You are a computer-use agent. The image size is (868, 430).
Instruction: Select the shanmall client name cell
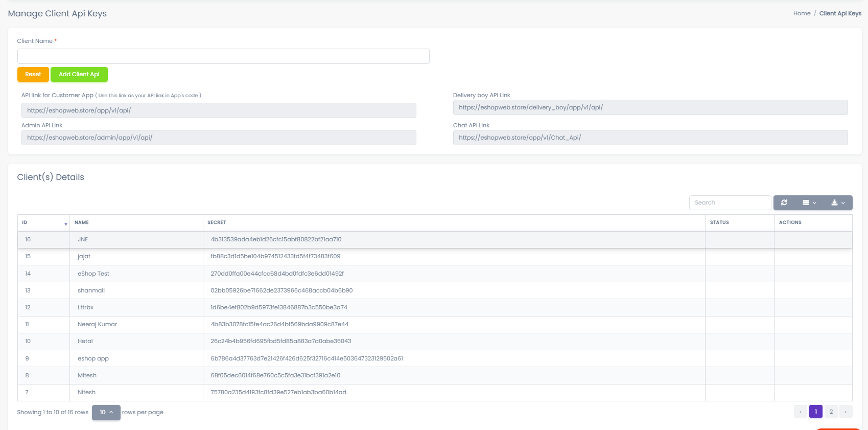tap(136, 290)
